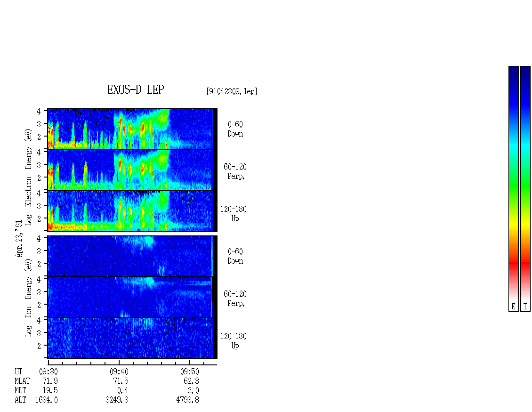Viewport: 532px width, 412px height.
Task: Click the MLAT value 71.9
Action: click(x=50, y=381)
